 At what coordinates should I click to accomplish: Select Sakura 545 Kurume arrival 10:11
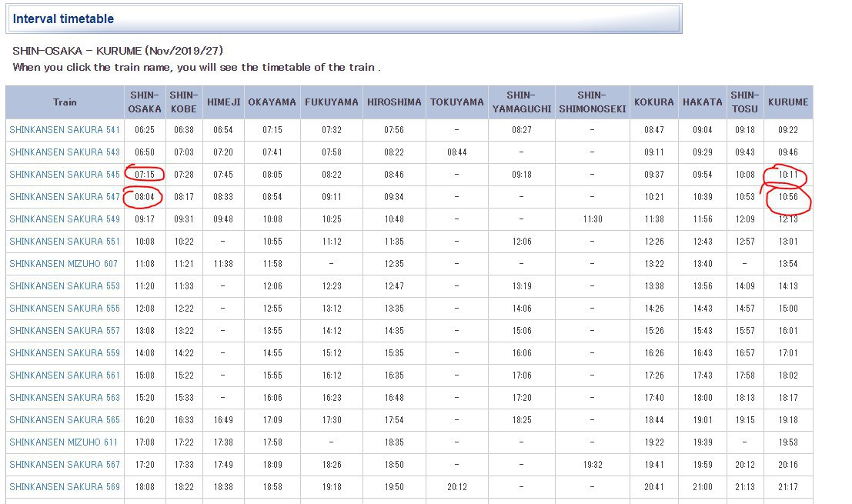tap(788, 175)
